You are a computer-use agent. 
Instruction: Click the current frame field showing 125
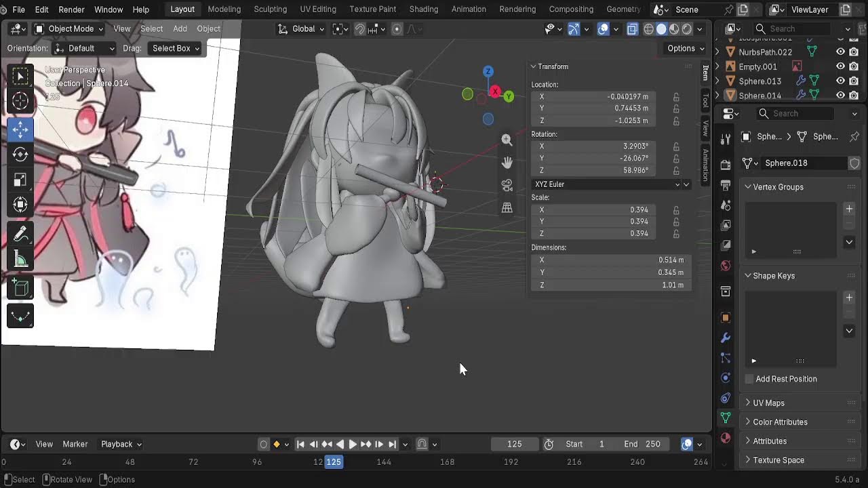515,445
